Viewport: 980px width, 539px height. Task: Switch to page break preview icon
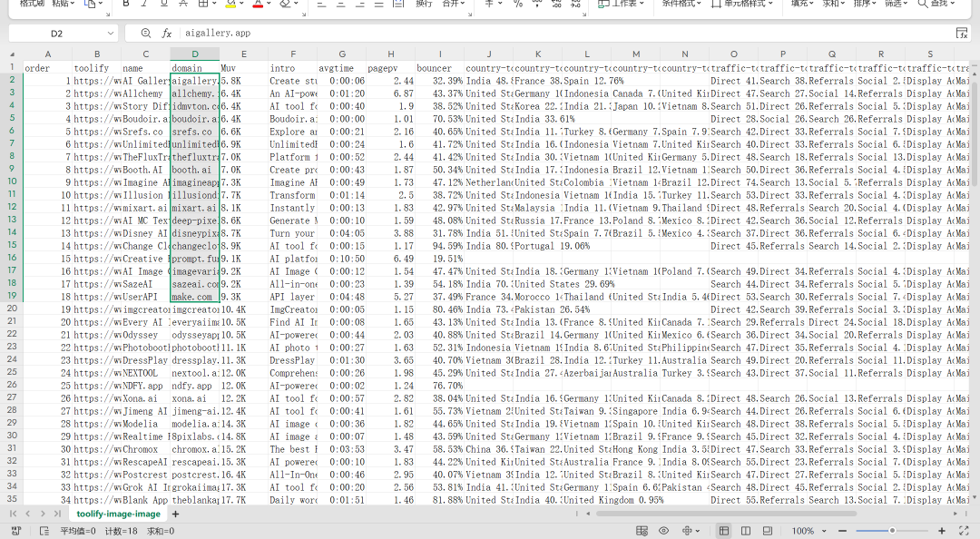[x=768, y=531]
